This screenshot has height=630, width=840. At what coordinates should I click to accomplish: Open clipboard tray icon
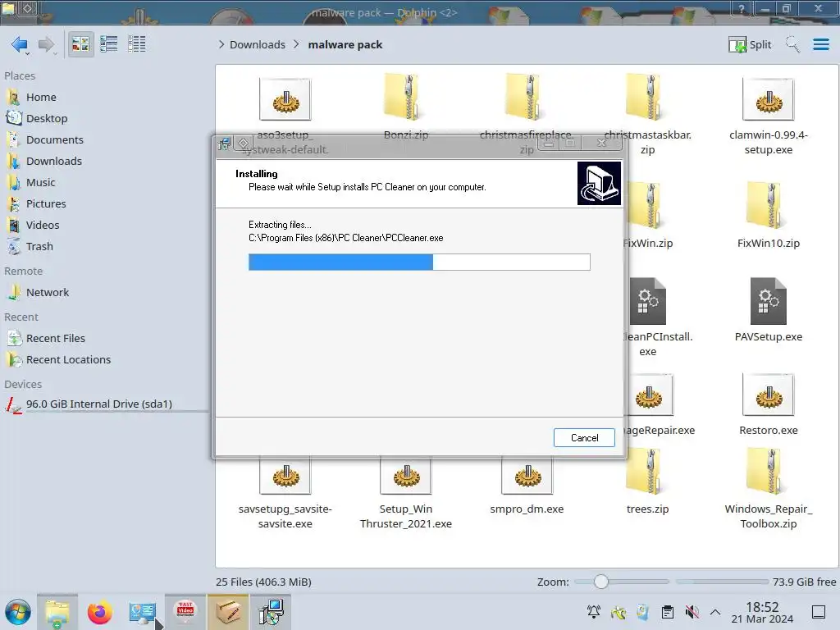point(667,611)
